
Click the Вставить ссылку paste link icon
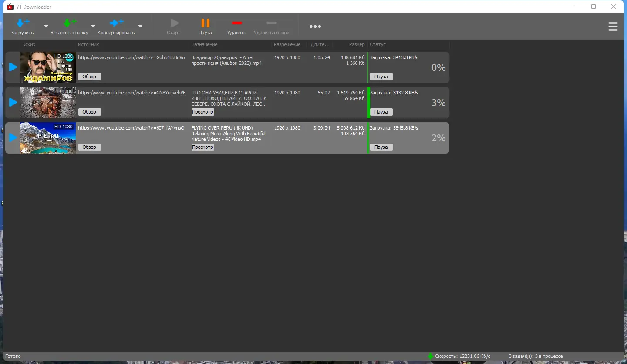pyautogui.click(x=69, y=23)
